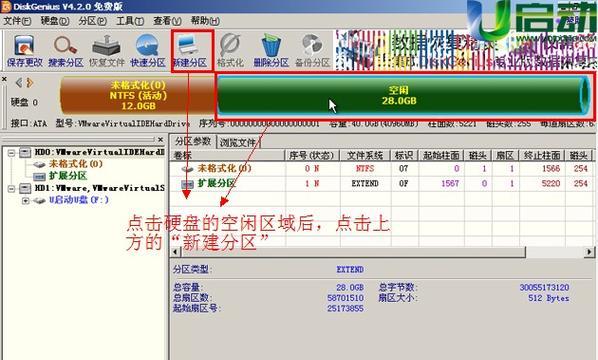Click the 删除分区 delete partition trash icon
Image resolution: width=598 pixels, height=360 pixels.
(271, 50)
